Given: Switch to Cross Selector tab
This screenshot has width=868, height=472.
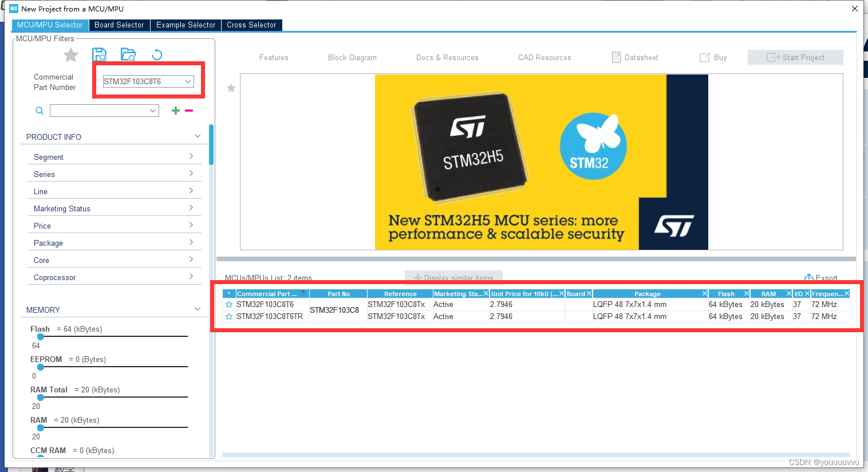Looking at the screenshot, I should (251, 25).
